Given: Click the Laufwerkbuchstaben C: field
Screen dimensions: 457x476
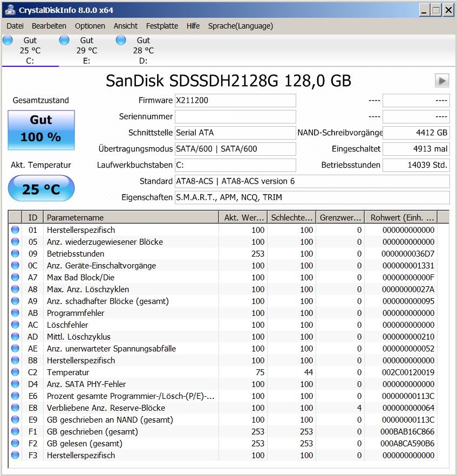Looking at the screenshot, I should (x=235, y=165).
